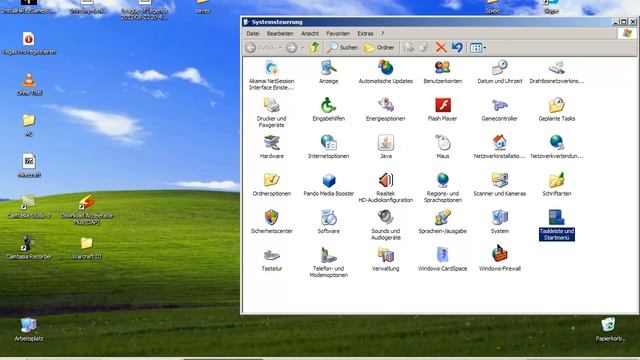Open Ordneroptionen folder options
The width and height of the screenshot is (640, 360).
pyautogui.click(x=271, y=184)
